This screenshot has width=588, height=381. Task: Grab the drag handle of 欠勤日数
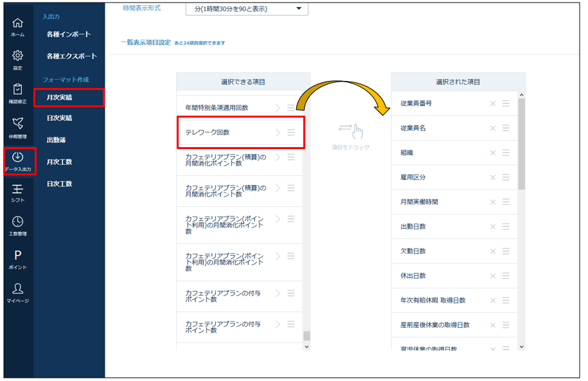pyautogui.click(x=506, y=251)
